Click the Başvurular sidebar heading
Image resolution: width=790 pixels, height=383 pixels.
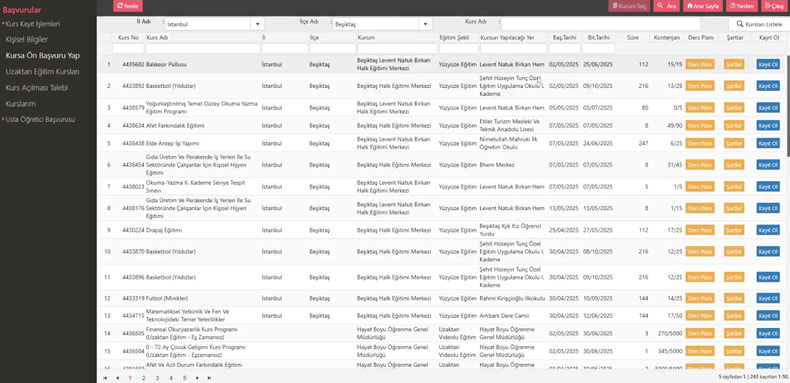[22, 10]
